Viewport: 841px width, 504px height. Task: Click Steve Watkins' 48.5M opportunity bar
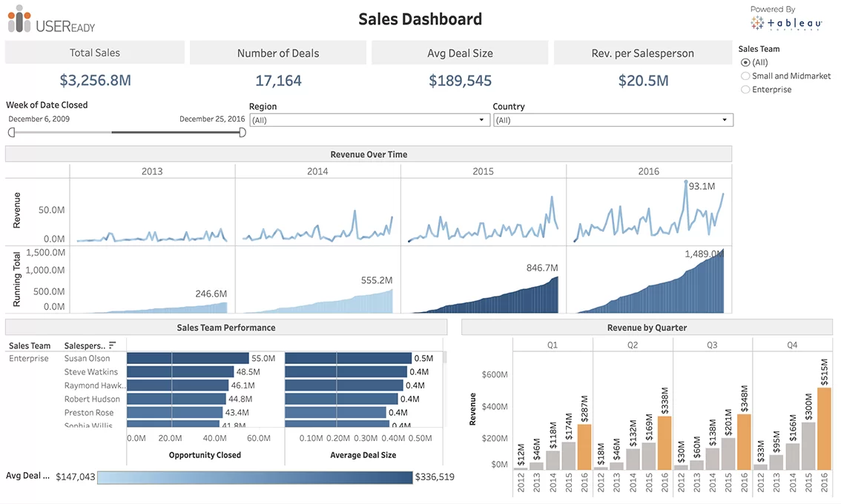pos(181,371)
